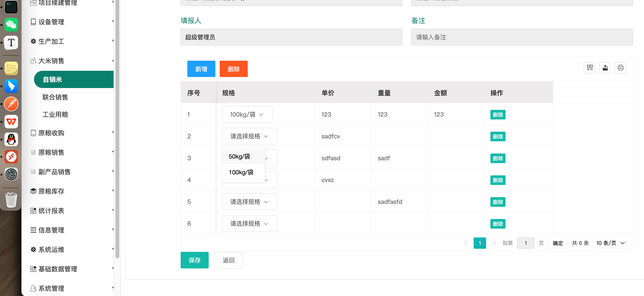Open the 10 条/页 page size selector

coord(610,243)
